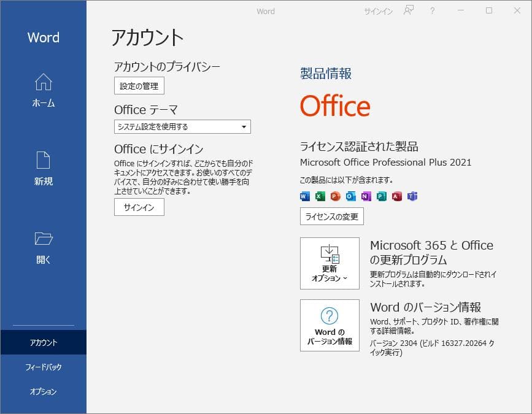Open 更新オプション (update options)
This screenshot has width=532, height=414.
(x=329, y=264)
